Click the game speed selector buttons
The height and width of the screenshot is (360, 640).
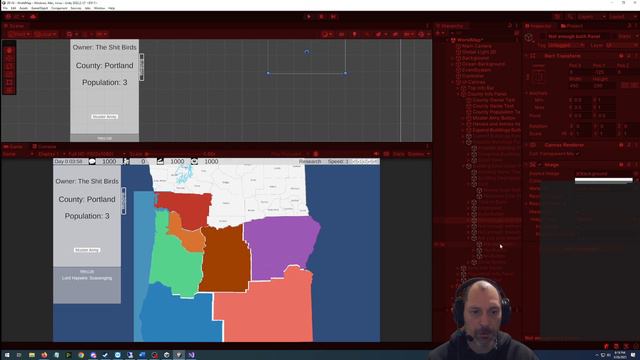click(x=365, y=162)
